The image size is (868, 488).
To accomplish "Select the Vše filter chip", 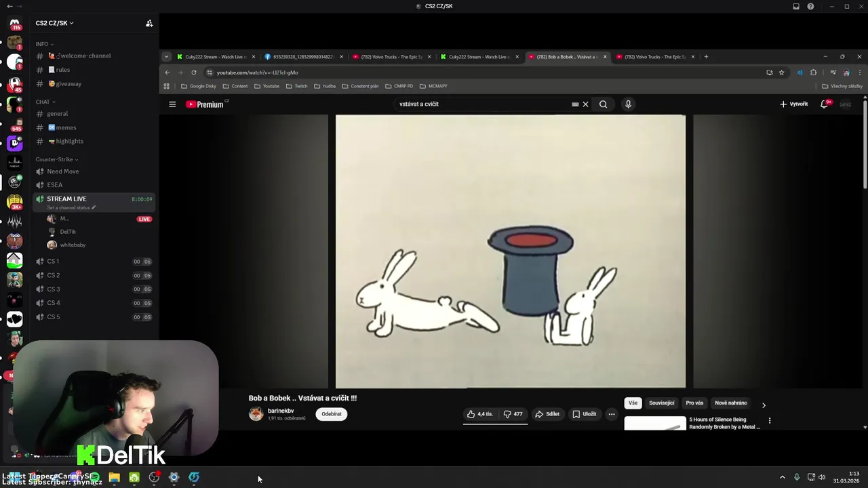I will pos(633,403).
